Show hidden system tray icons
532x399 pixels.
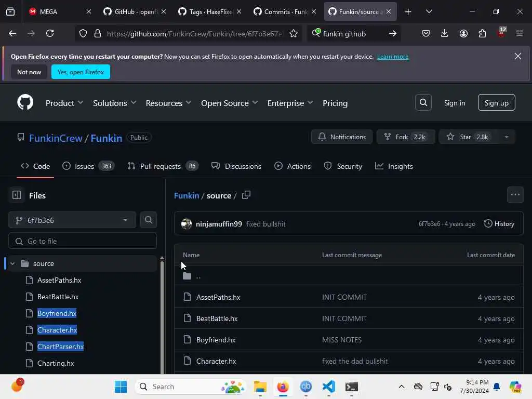tap(402, 387)
